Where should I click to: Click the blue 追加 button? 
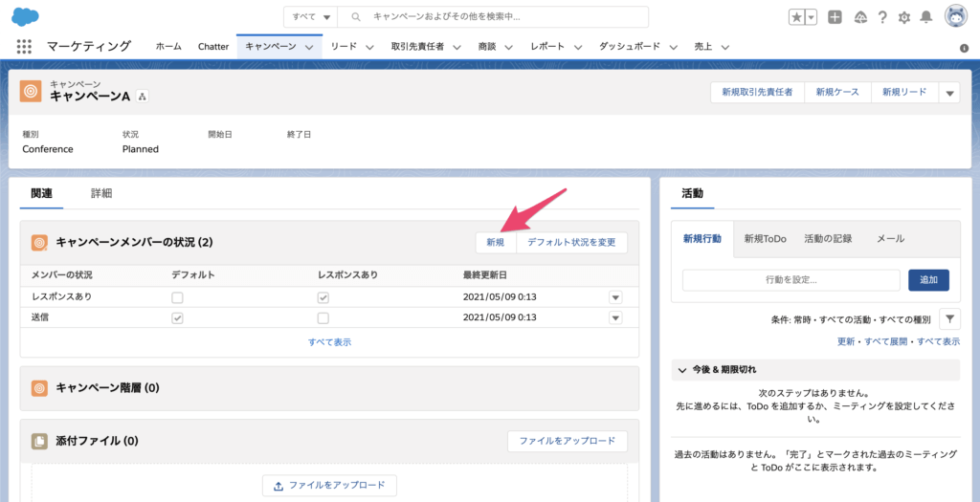click(x=928, y=280)
